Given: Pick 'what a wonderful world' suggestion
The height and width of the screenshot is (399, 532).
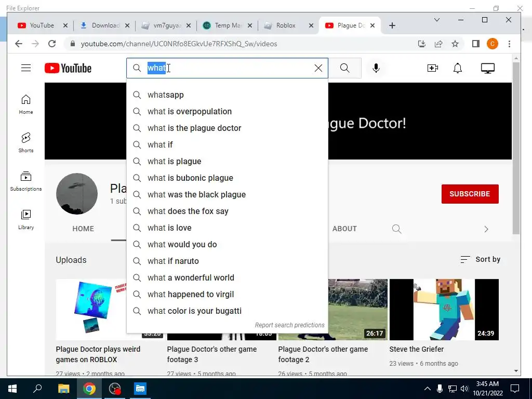Looking at the screenshot, I should point(227,277).
